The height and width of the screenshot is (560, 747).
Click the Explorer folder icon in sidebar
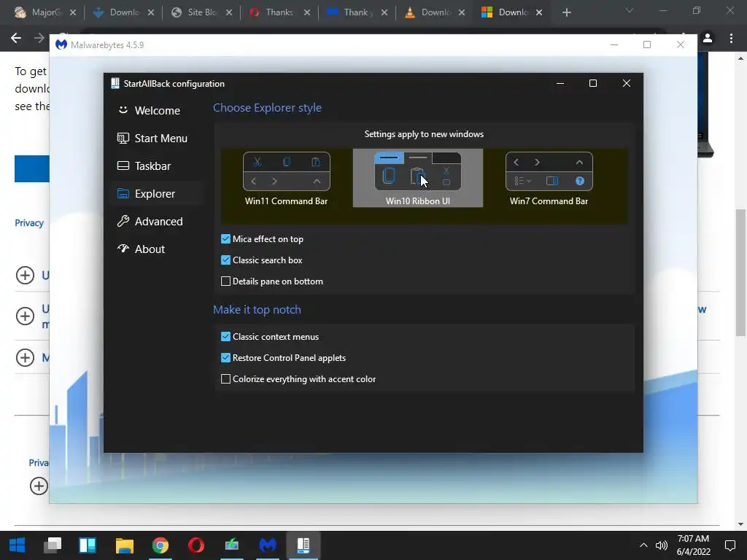click(x=123, y=193)
